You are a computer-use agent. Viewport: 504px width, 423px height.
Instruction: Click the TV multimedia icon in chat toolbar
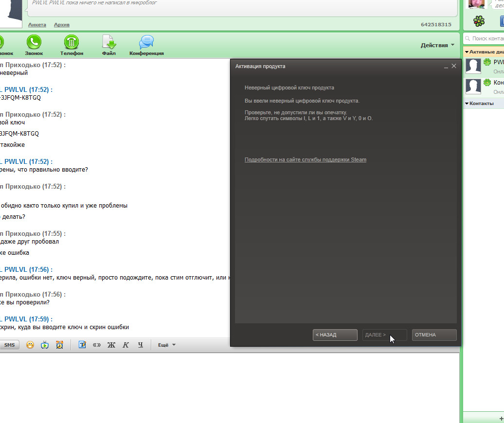[x=45, y=345]
